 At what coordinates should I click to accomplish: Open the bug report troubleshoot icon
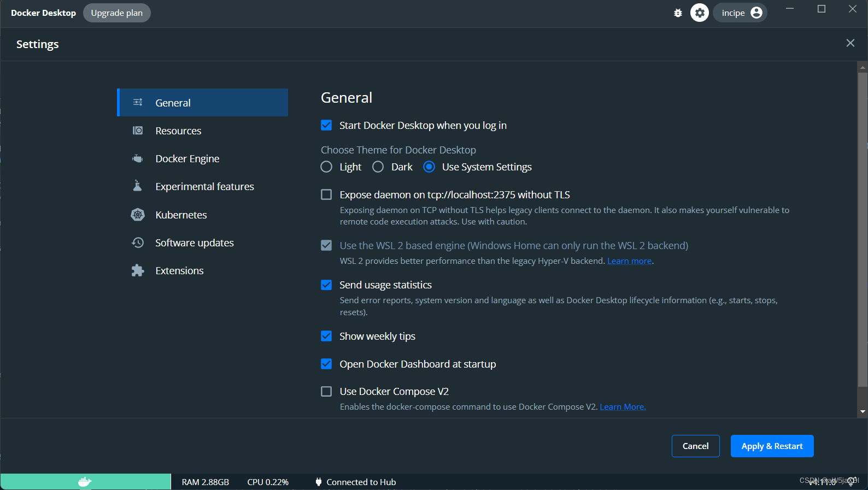click(678, 13)
